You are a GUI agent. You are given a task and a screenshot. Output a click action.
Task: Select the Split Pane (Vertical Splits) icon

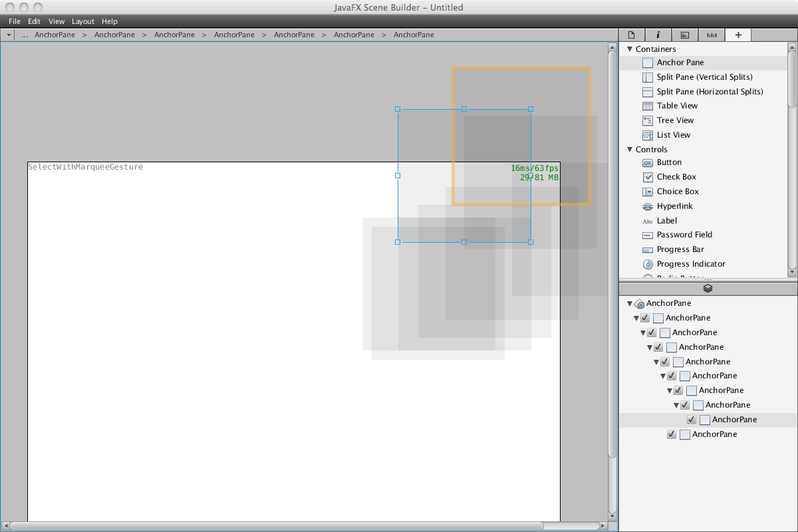coord(647,77)
